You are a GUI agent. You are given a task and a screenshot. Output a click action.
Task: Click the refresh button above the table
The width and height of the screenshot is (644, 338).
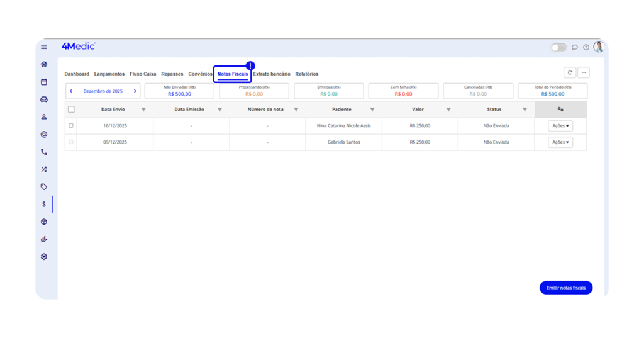570,72
